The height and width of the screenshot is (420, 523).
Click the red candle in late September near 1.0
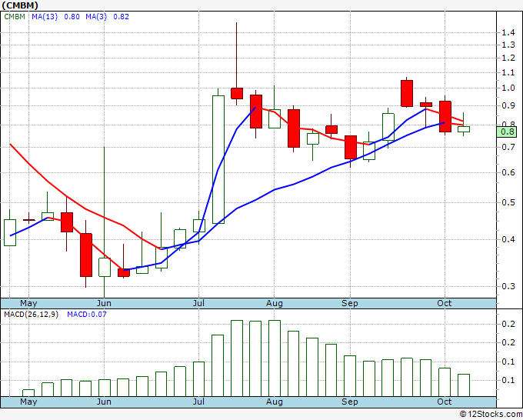coord(407,93)
